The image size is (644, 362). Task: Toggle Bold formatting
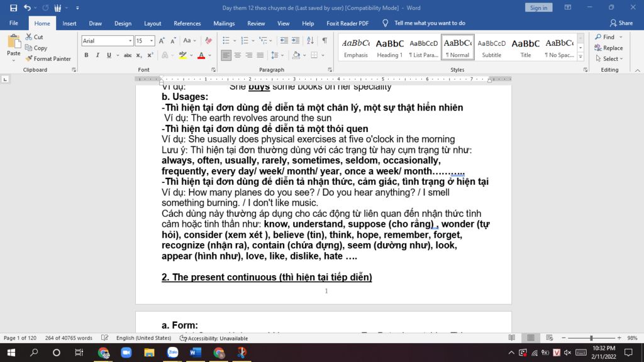click(86, 55)
